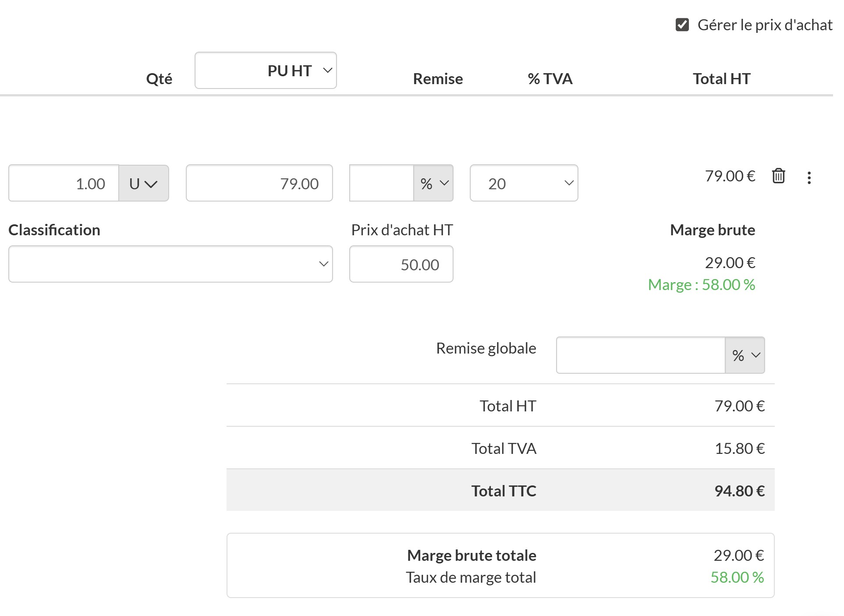Click the line discount input field

pyautogui.click(x=381, y=184)
